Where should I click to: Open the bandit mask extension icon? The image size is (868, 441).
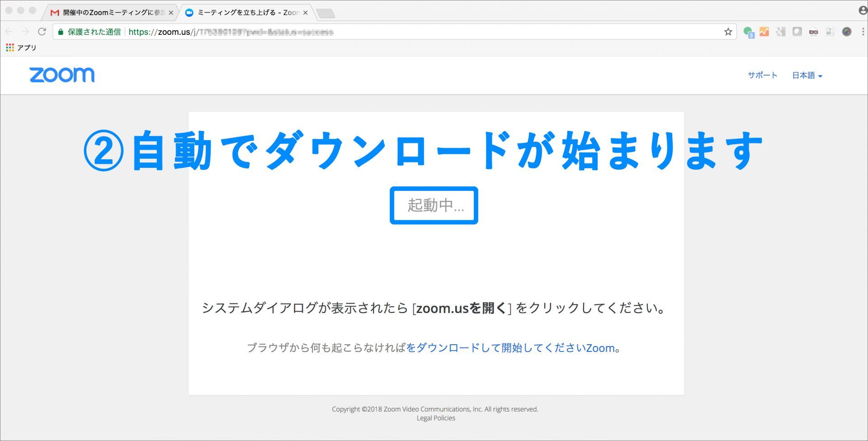[813, 32]
